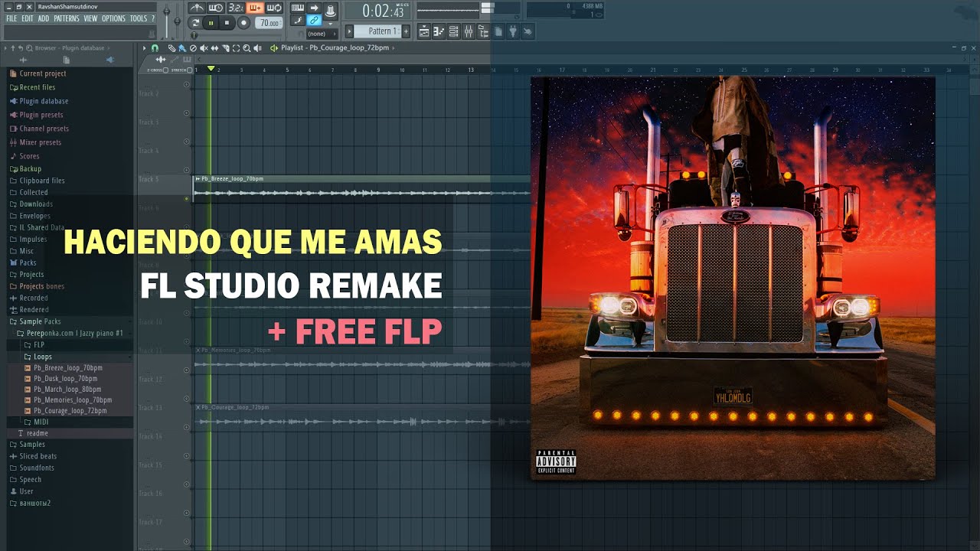Select the playlist Slice tool

tap(226, 47)
